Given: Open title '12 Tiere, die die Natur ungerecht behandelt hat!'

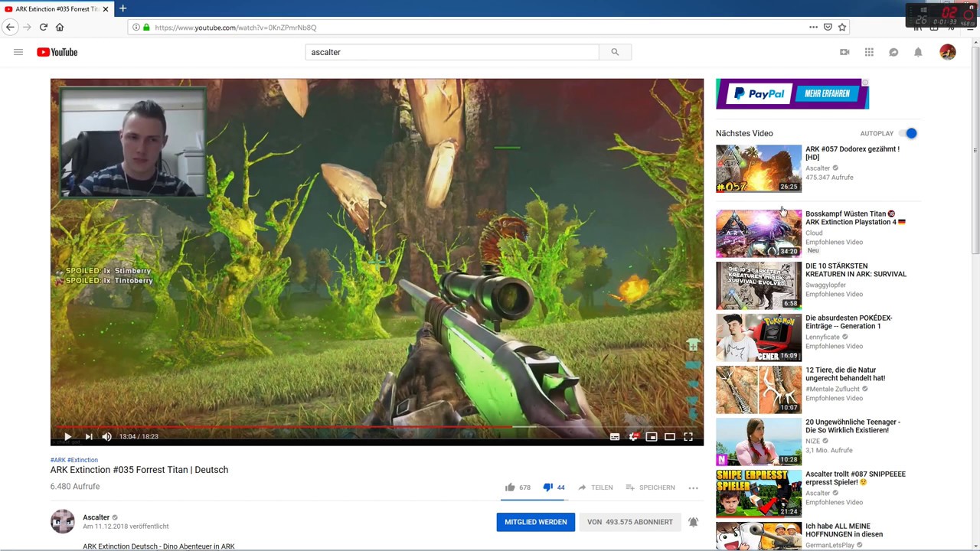Looking at the screenshot, I should click(845, 374).
